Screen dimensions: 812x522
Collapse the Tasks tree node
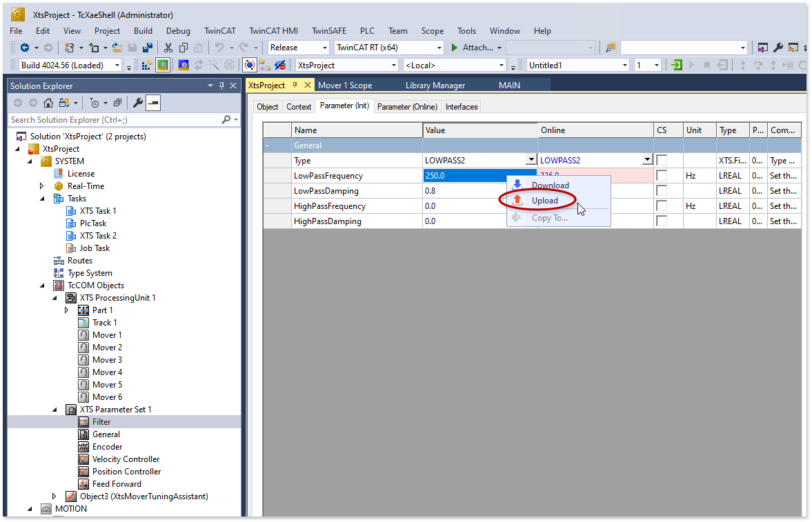[43, 199]
